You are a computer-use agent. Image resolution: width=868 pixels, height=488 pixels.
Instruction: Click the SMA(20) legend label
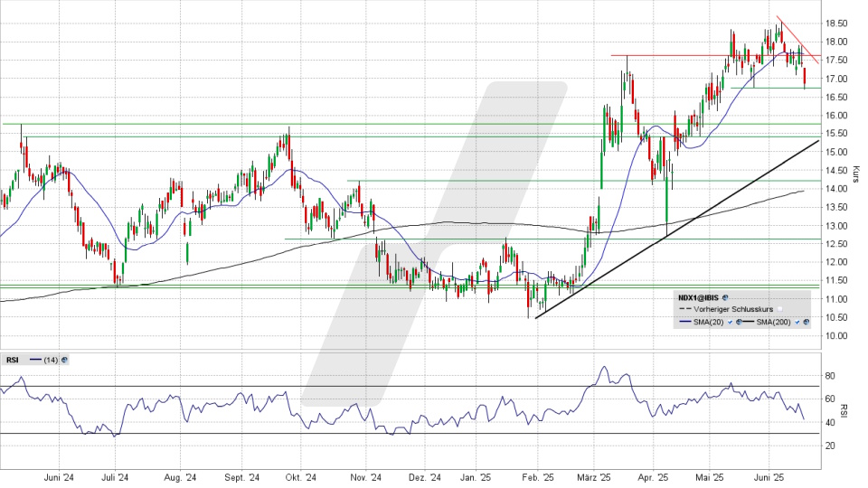point(708,322)
